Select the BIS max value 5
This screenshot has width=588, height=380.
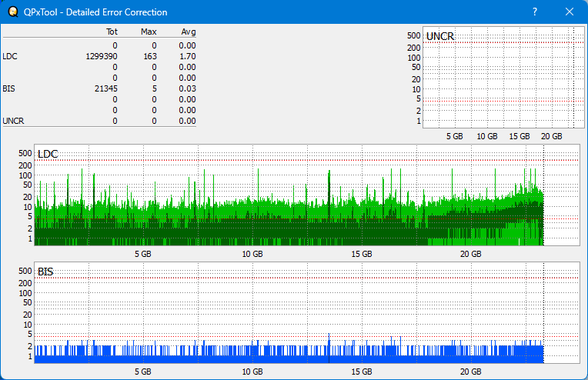click(155, 88)
